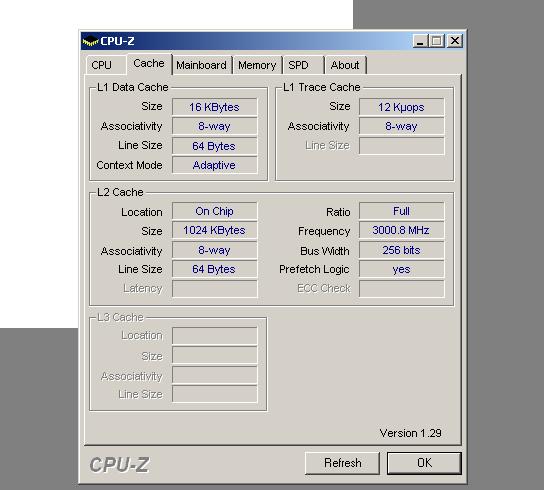Open the SPD tab

click(x=303, y=65)
